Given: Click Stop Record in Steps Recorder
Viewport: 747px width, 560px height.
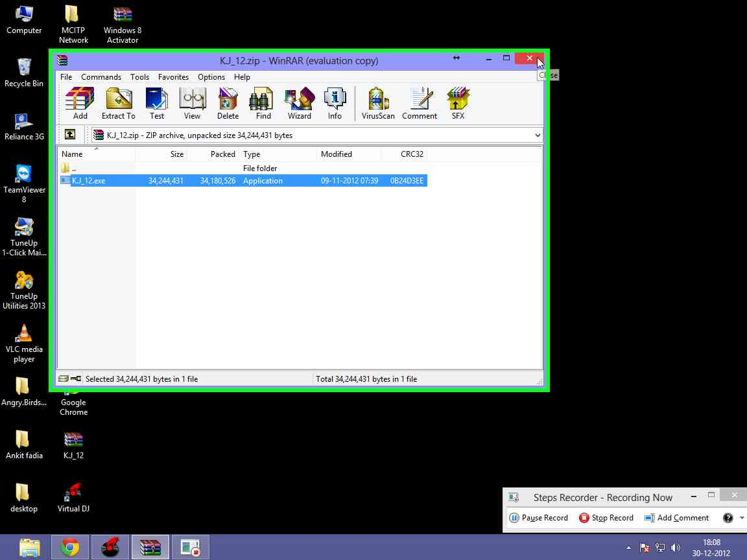Looking at the screenshot, I should pyautogui.click(x=606, y=518).
